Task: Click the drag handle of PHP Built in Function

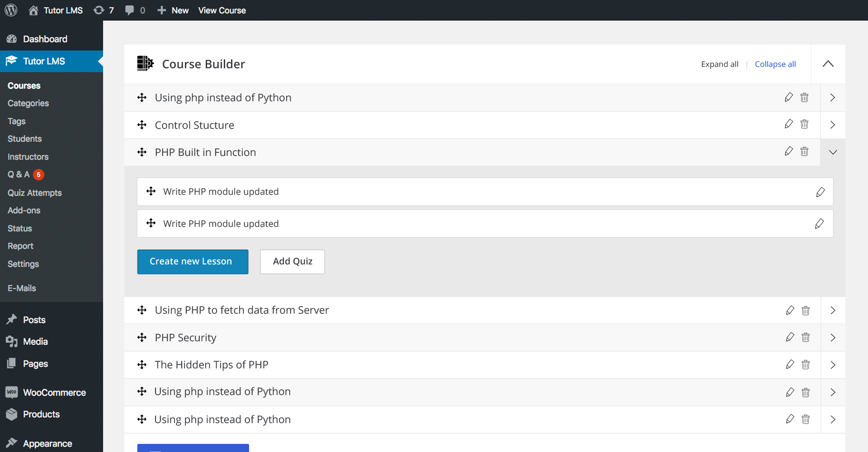Action: click(142, 152)
